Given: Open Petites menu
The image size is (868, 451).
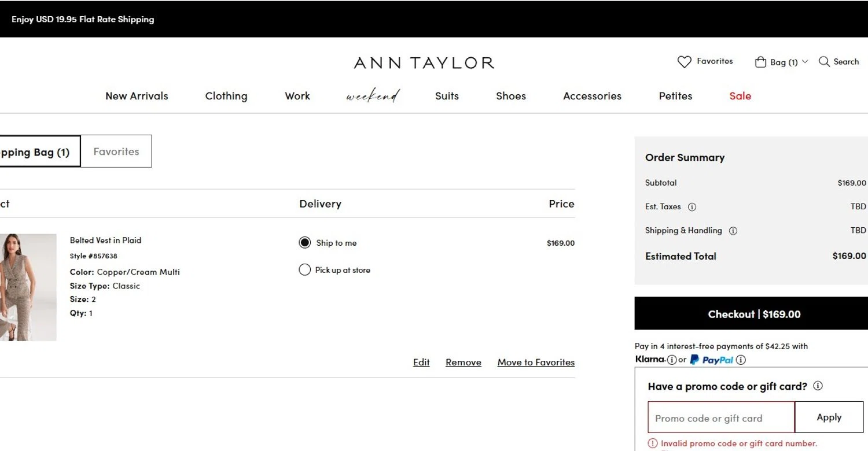Looking at the screenshot, I should point(675,96).
